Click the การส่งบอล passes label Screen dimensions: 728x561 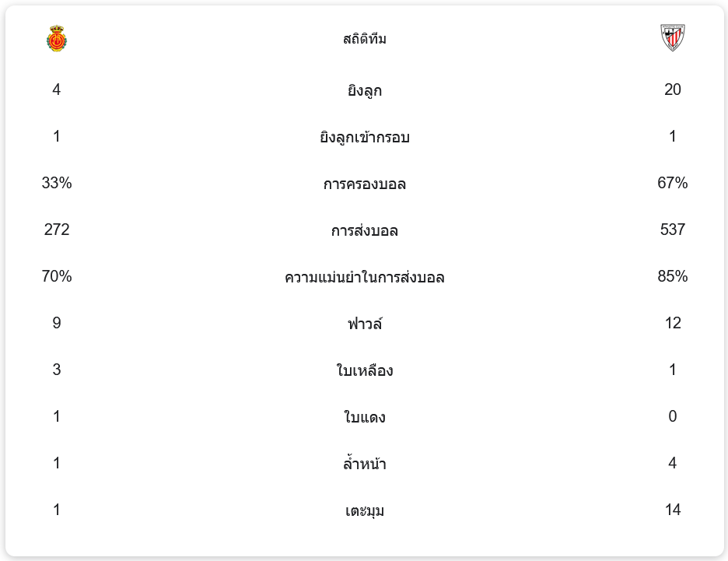click(364, 230)
